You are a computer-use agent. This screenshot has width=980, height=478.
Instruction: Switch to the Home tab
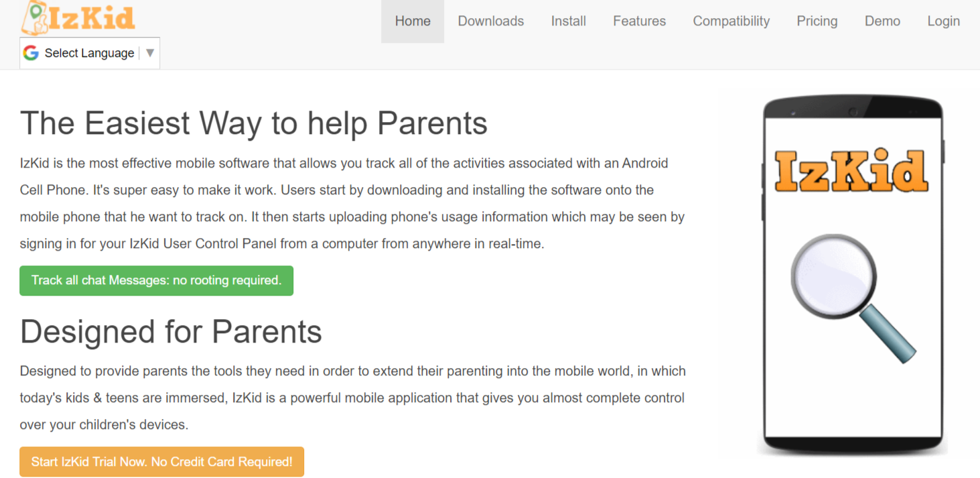click(x=413, y=21)
